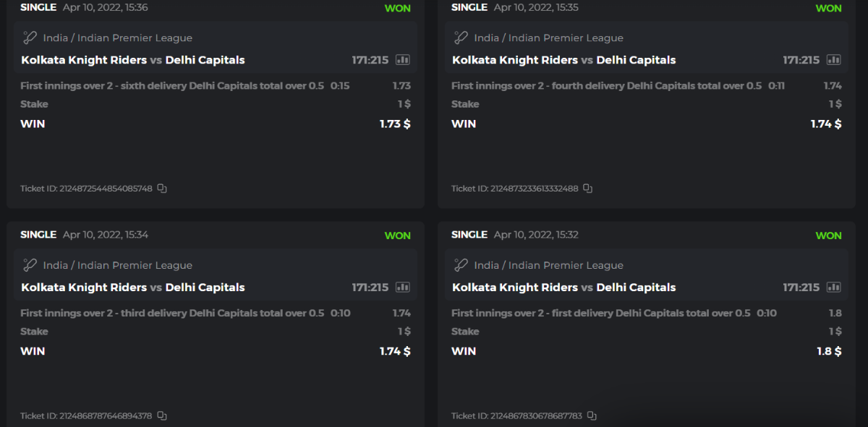Click cricket icon on the 15:36 bet
Image resolution: width=868 pixels, height=427 pixels.
tap(30, 38)
